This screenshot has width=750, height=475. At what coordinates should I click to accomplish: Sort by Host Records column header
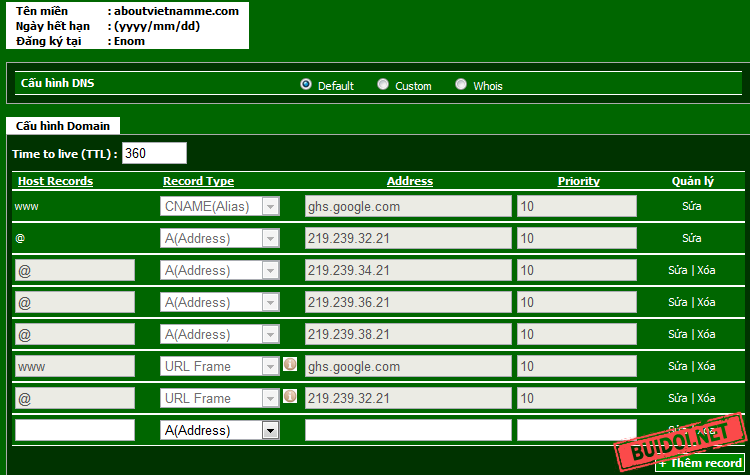click(x=56, y=181)
